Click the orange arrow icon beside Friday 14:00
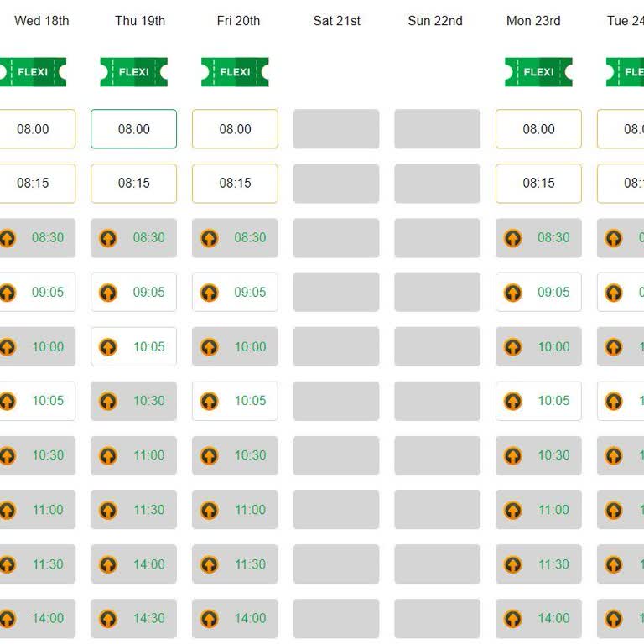 (x=210, y=619)
